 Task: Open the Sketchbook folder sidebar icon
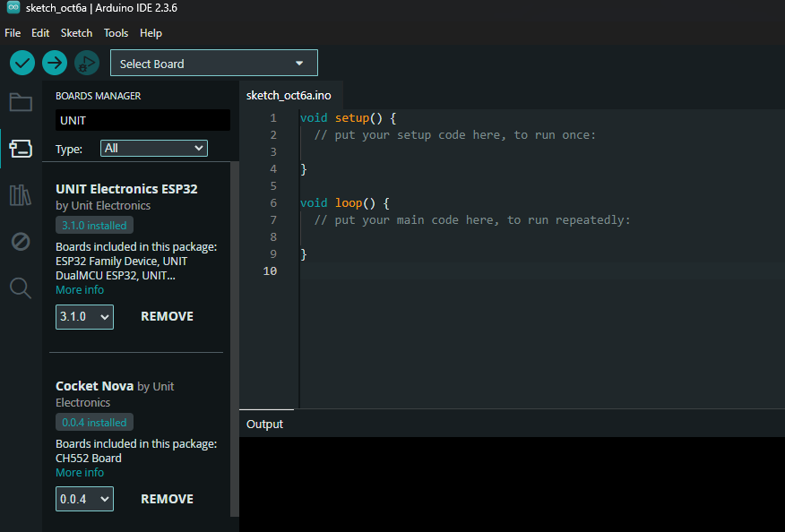21,103
